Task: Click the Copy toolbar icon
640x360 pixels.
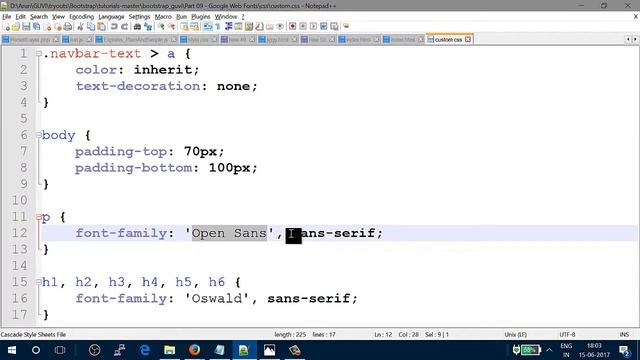Action: click(91, 27)
